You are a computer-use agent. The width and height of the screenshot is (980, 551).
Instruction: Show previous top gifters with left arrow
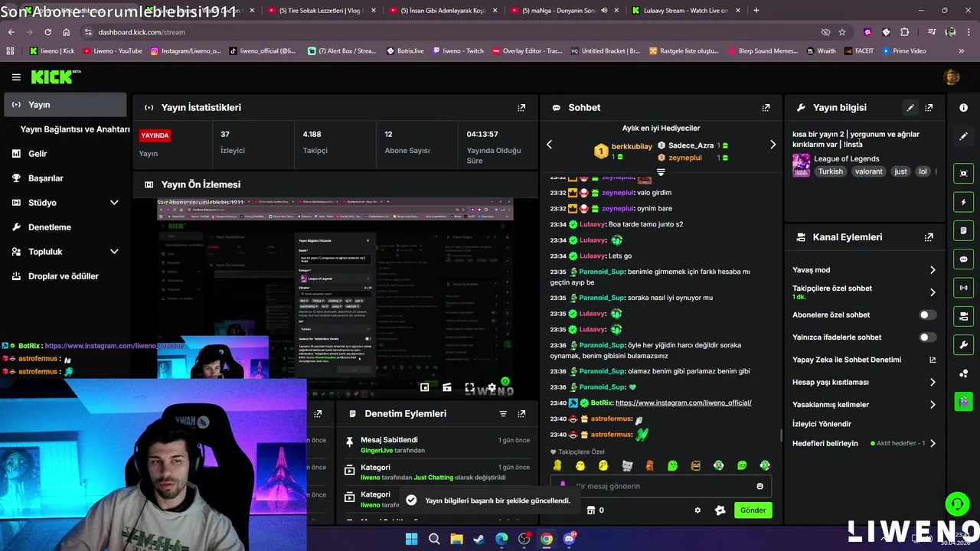click(549, 145)
